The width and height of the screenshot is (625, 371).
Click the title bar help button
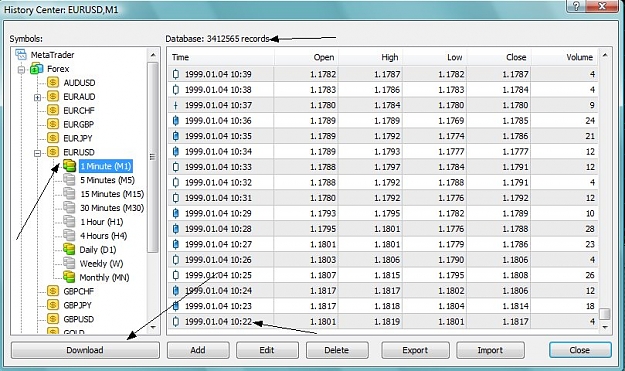point(576,6)
